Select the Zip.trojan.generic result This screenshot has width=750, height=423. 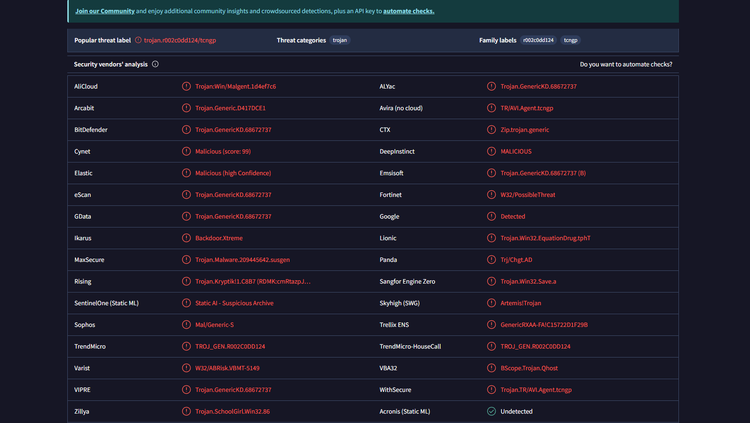click(x=525, y=130)
